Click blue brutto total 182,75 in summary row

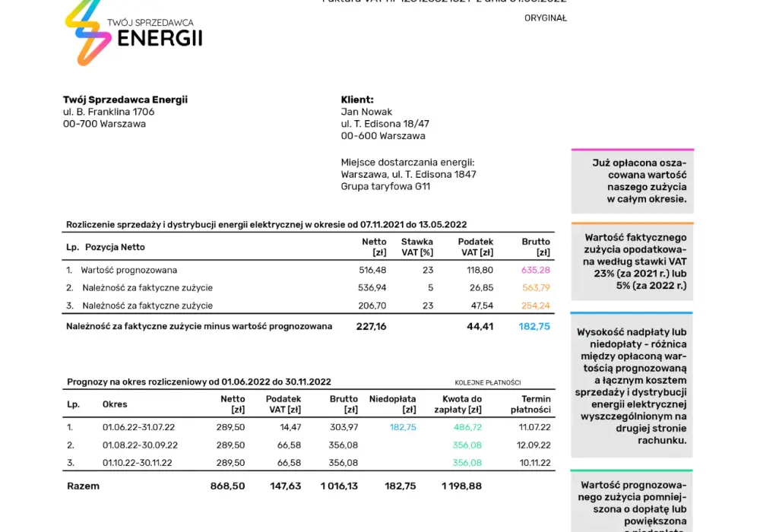pyautogui.click(x=534, y=327)
